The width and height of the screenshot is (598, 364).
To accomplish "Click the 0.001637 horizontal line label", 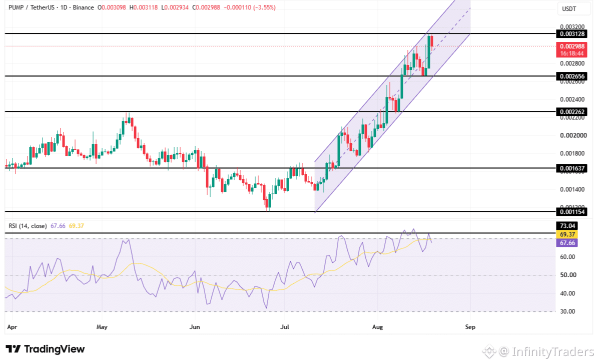I will (571, 168).
